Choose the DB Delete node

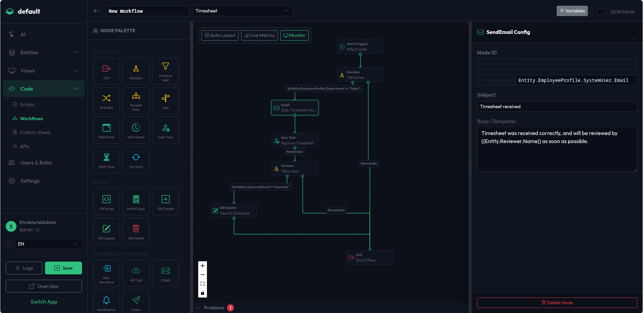tap(136, 231)
